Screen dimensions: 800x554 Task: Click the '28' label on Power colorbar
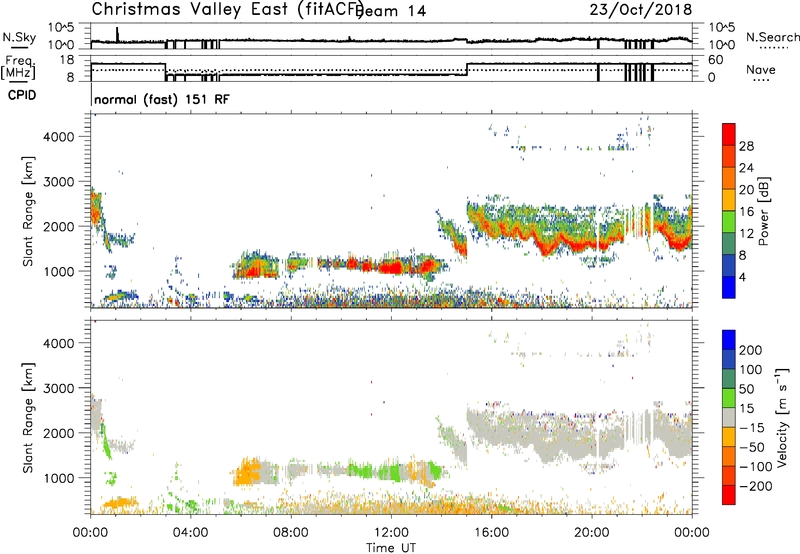click(746, 146)
